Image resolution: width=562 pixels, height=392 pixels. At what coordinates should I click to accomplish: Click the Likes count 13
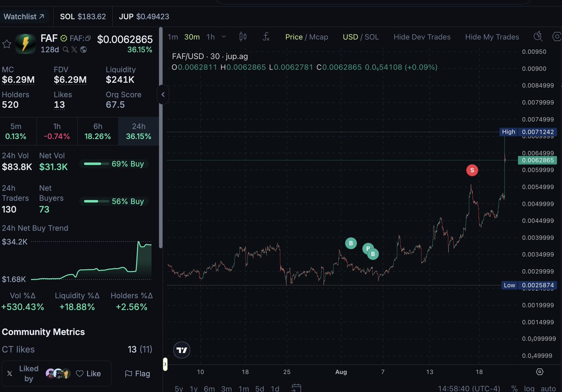[59, 105]
